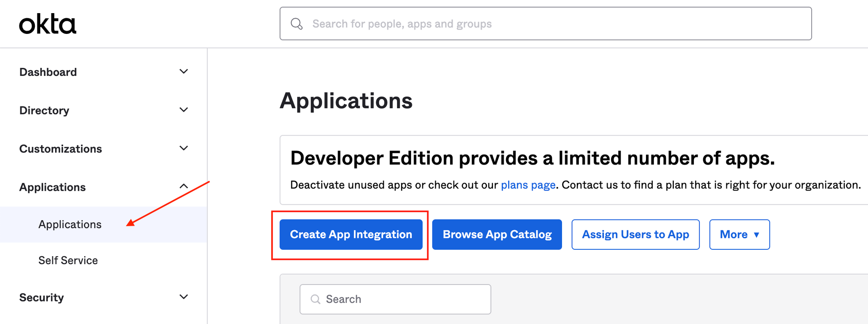Click the Okta logo
Screen dimensions: 868x324
pos(47,25)
